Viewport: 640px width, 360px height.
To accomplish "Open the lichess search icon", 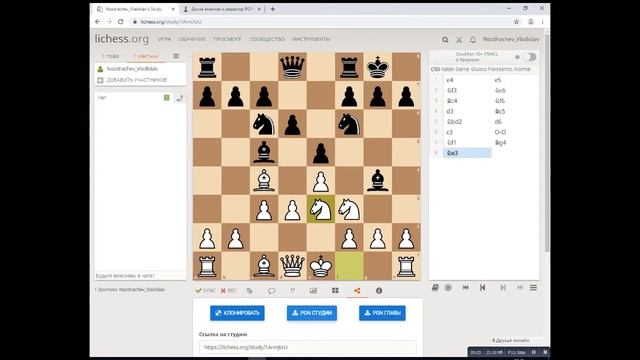I will coord(445,40).
